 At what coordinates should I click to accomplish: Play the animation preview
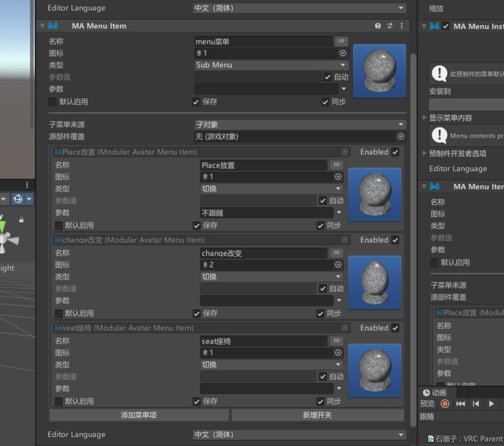491,404
